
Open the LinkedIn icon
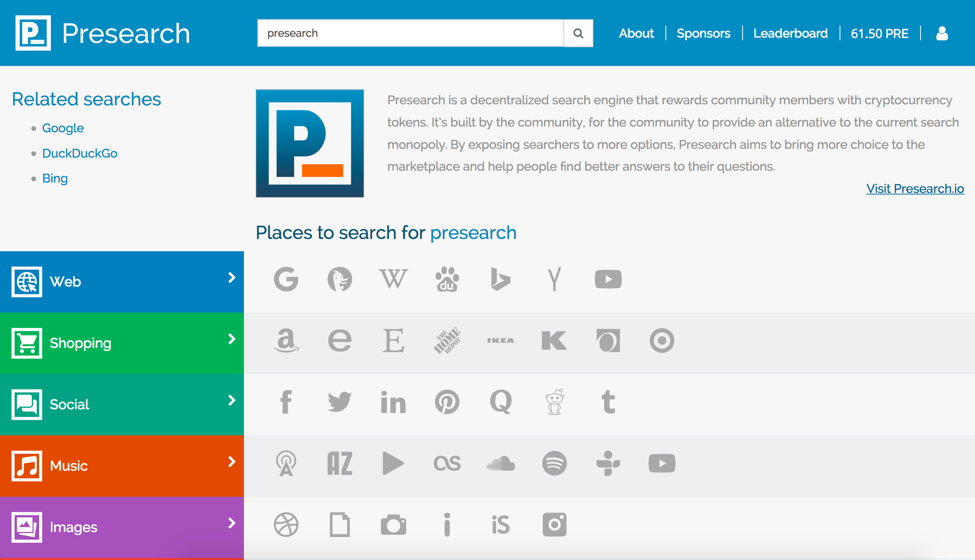394,402
